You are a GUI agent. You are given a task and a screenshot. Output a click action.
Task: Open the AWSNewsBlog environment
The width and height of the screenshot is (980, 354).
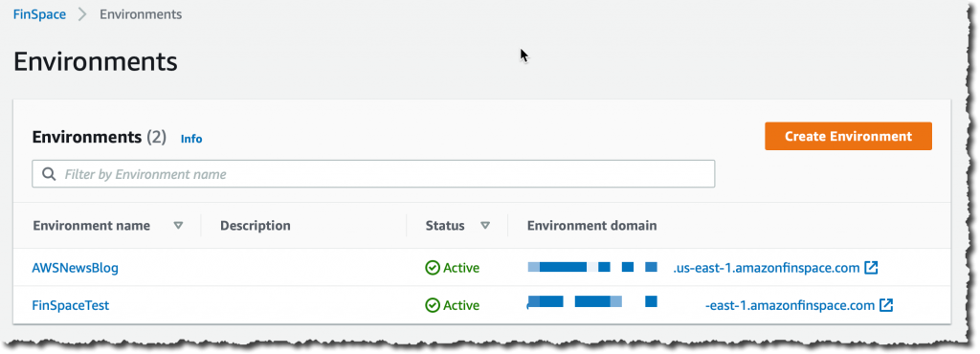pyautogui.click(x=75, y=268)
